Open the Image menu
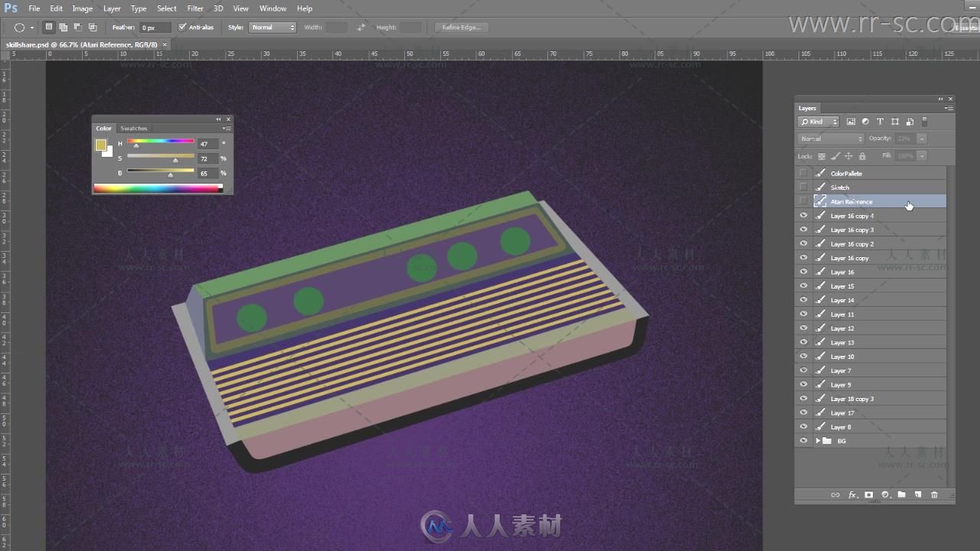Viewport: 980px width, 551px height. 83,8
